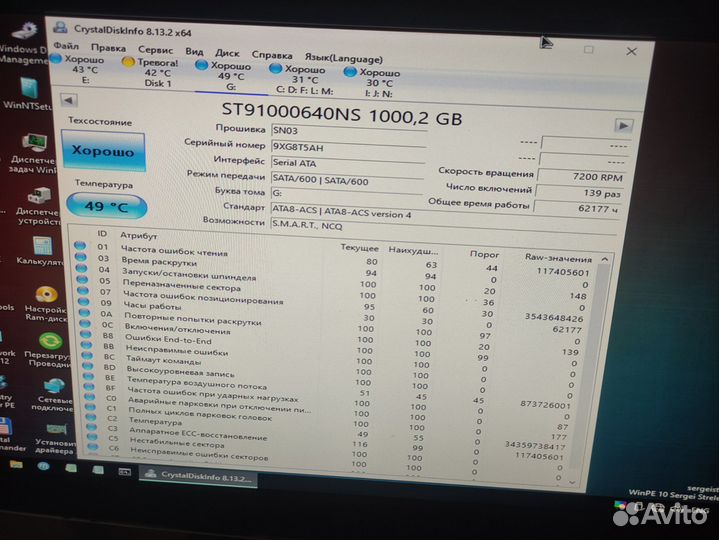Viewport: 719px width, 540px height.
Task: Select the Частота ошибок чтения attribute row
Action: pos(334,258)
